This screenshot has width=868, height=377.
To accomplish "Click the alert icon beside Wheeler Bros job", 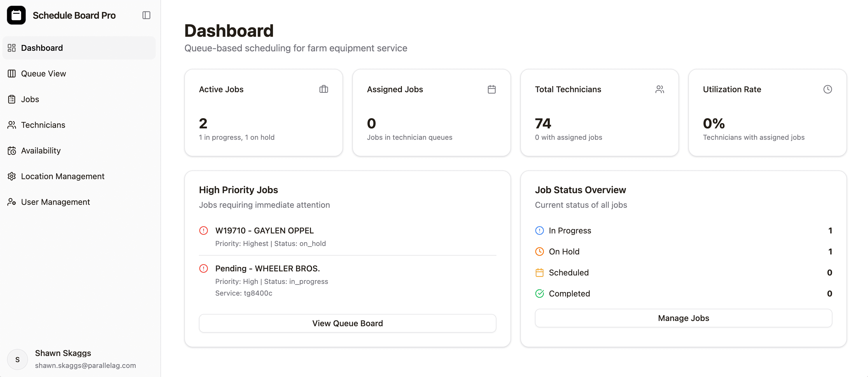I will coord(204,268).
